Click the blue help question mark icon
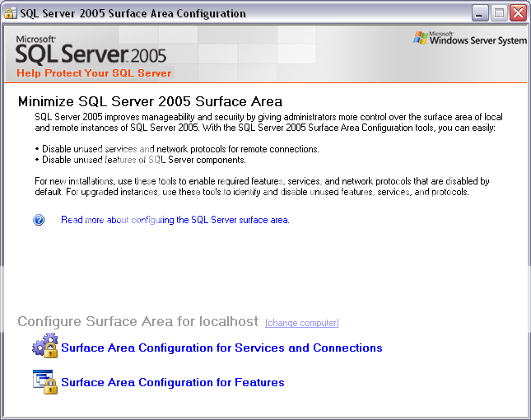 [39, 220]
